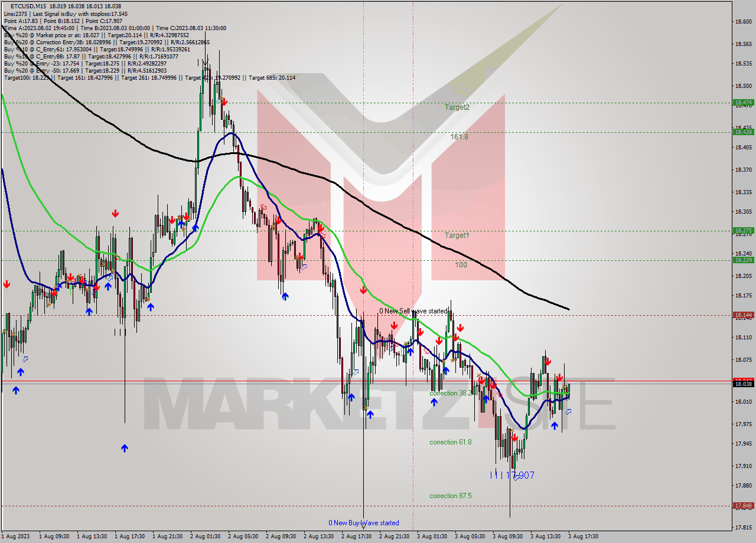Click the 18.565 price axis tick
The image size is (756, 543).
pos(743,44)
